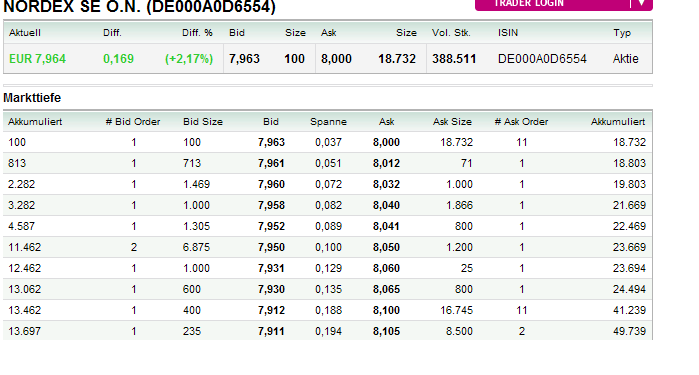Select bid price 7,958
Image resolution: width=699 pixels, height=375 pixels.
click(271, 205)
